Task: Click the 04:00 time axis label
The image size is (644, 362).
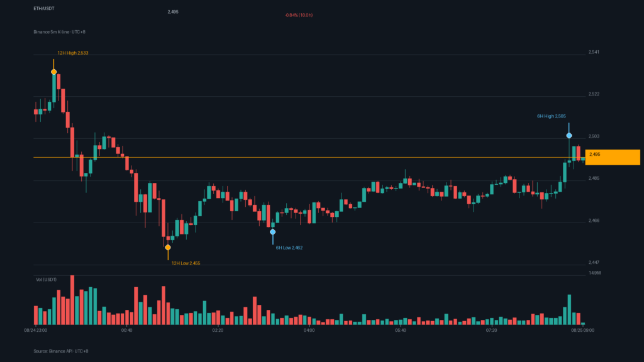Action: [309, 330]
